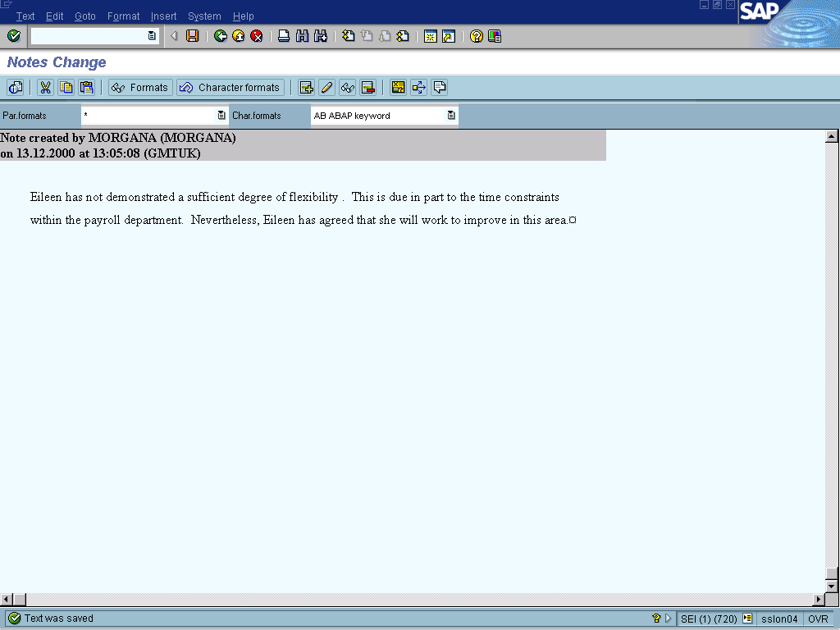The width and height of the screenshot is (840, 630).
Task: Open the Help menu
Action: (243, 16)
